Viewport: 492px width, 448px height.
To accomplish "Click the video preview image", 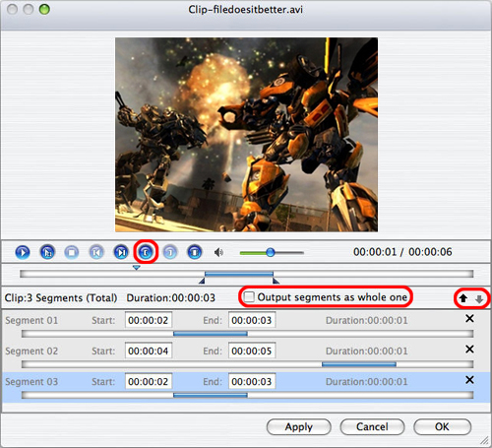I will pos(246,135).
